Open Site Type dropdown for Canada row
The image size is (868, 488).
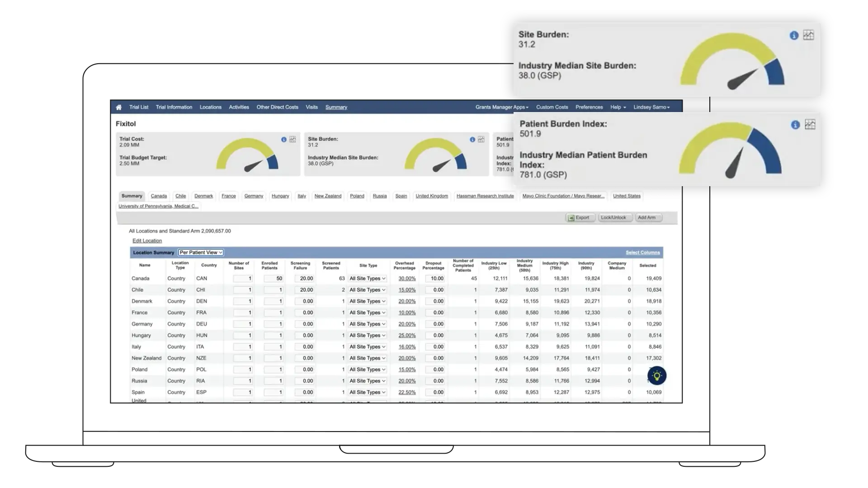pos(367,279)
